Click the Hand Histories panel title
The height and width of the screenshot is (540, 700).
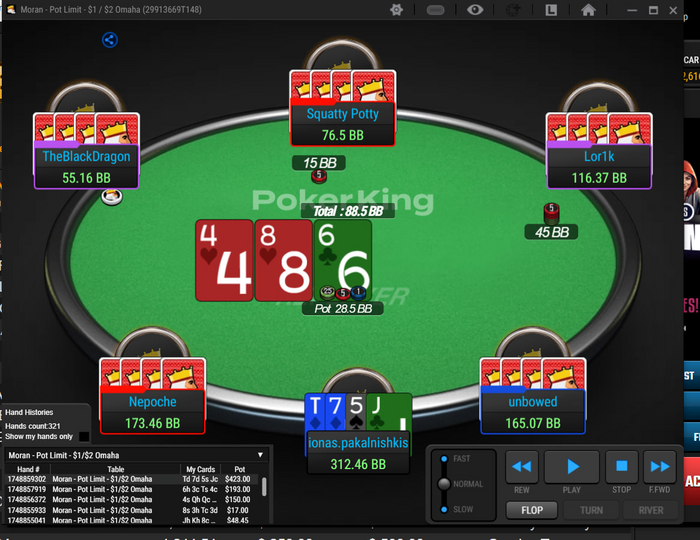(x=29, y=412)
